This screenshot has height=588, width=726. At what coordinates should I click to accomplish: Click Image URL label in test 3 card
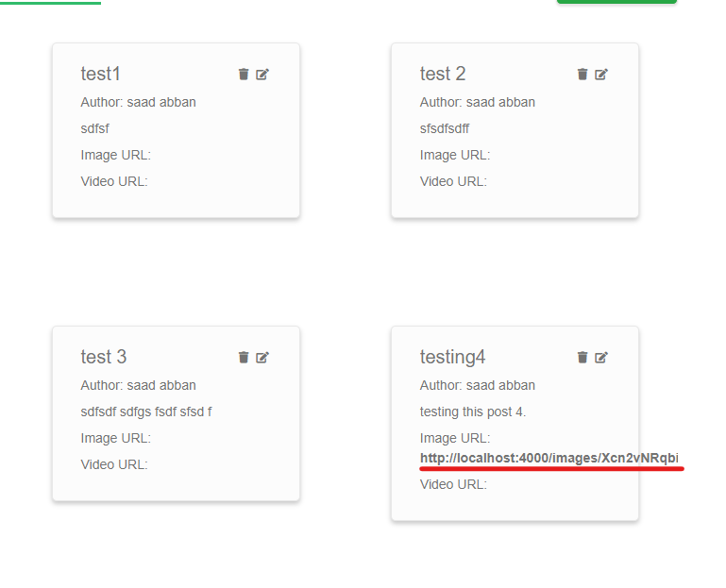click(116, 438)
